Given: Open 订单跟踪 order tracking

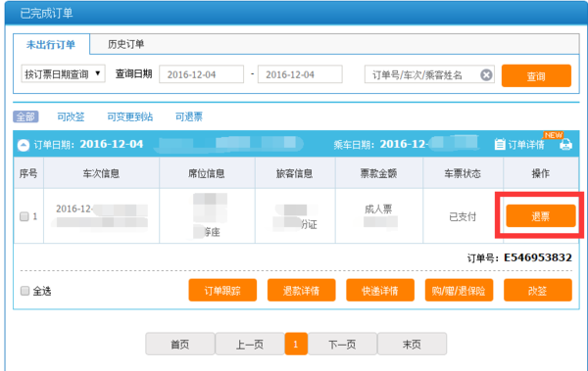Looking at the screenshot, I should coord(222,290).
